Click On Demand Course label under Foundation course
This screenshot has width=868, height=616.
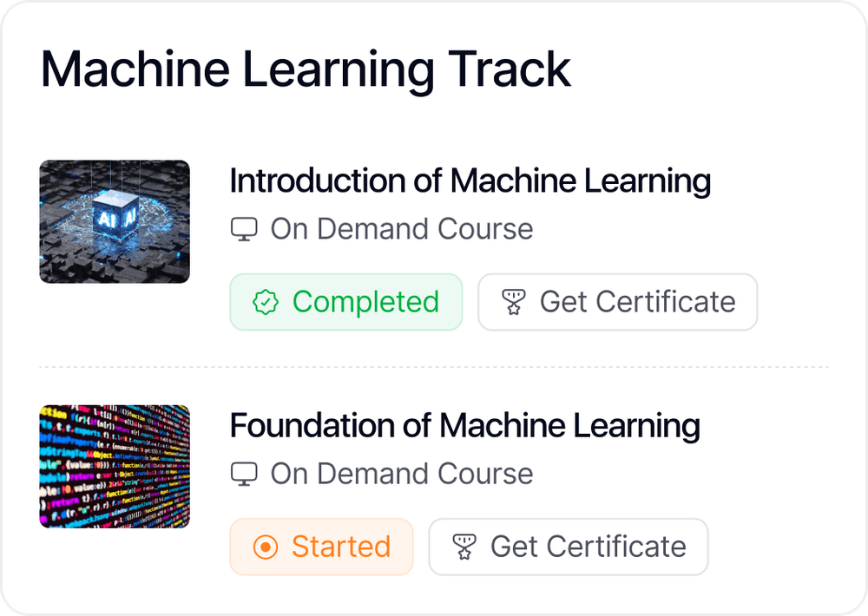coord(401,474)
